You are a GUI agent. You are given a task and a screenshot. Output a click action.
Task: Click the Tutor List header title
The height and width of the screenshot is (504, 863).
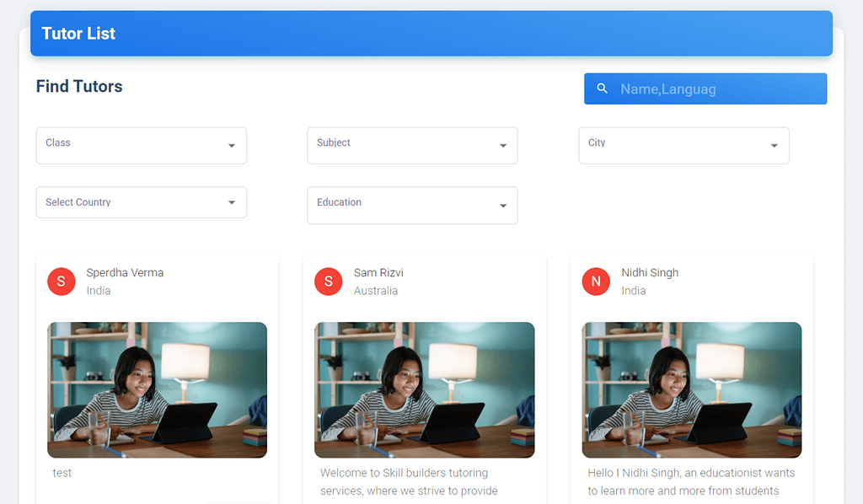tap(78, 34)
